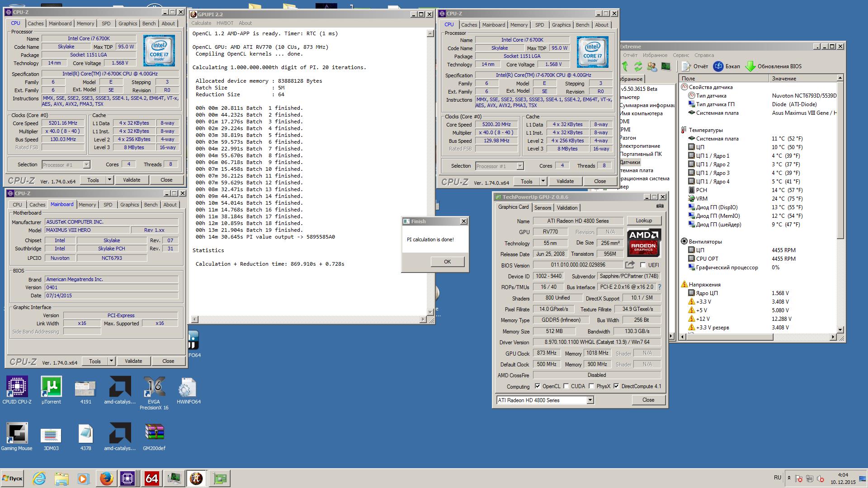Image resolution: width=868 pixels, height=488 pixels.
Task: Click Validate in right CPU-Z window
Action: click(565, 181)
